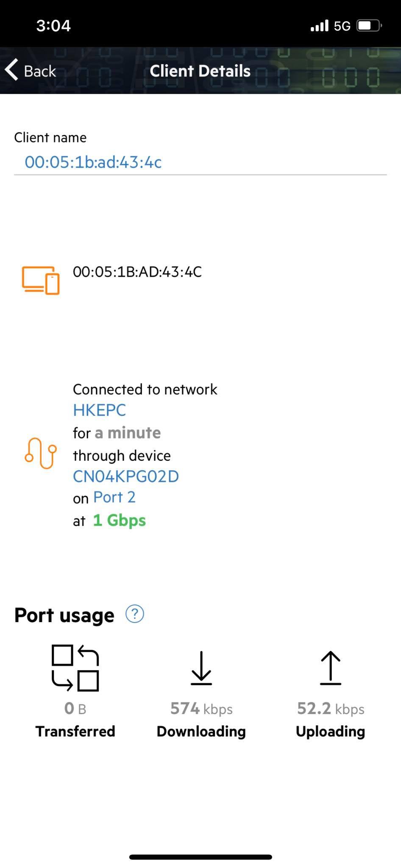Tap the 1 Gbps link speed

[x=119, y=520]
